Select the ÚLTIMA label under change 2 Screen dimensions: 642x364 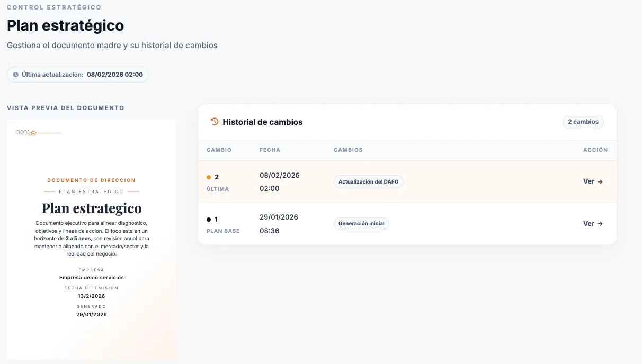click(218, 189)
